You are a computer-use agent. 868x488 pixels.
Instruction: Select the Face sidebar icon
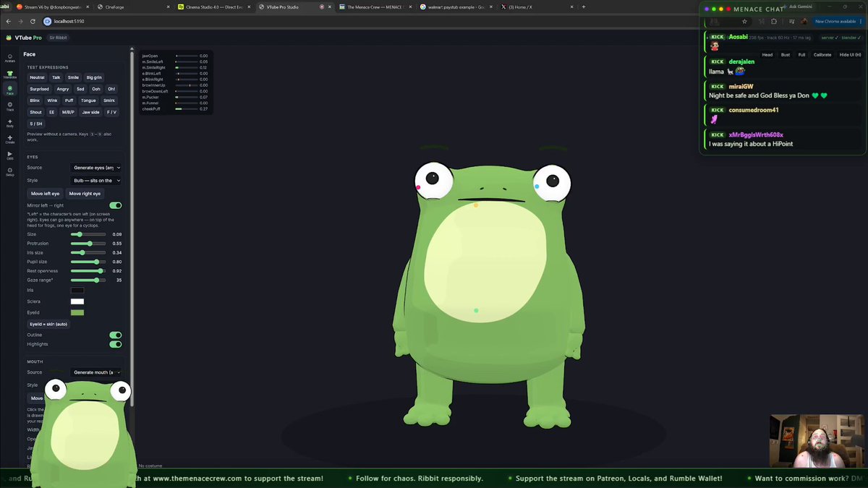click(9, 90)
